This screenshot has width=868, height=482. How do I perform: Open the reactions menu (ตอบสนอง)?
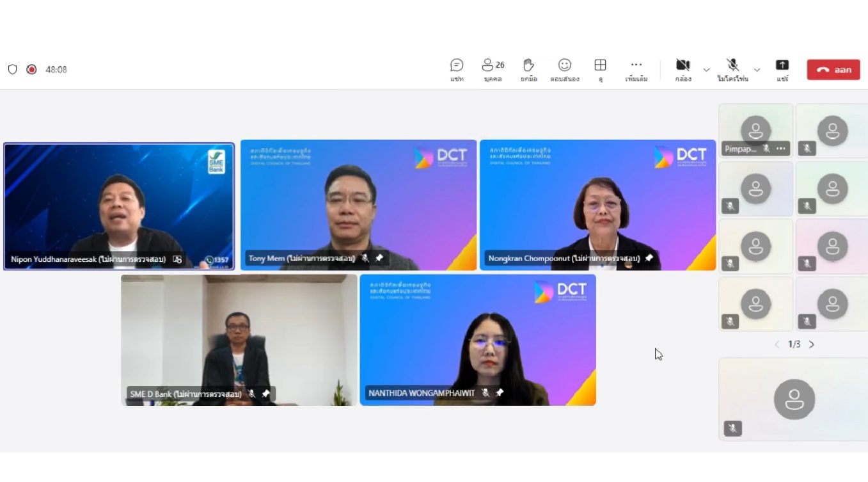(x=565, y=70)
